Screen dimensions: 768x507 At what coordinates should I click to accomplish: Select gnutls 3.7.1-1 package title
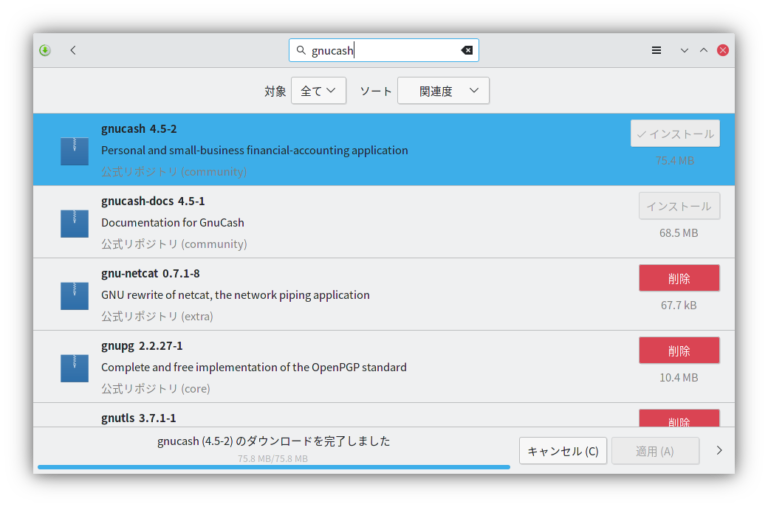[139, 418]
